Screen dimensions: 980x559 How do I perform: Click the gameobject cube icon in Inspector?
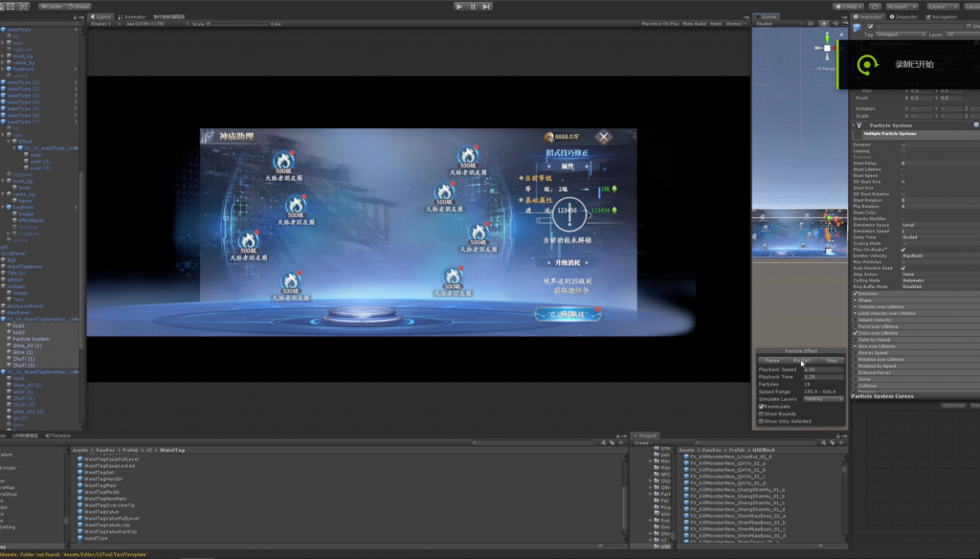click(x=857, y=27)
